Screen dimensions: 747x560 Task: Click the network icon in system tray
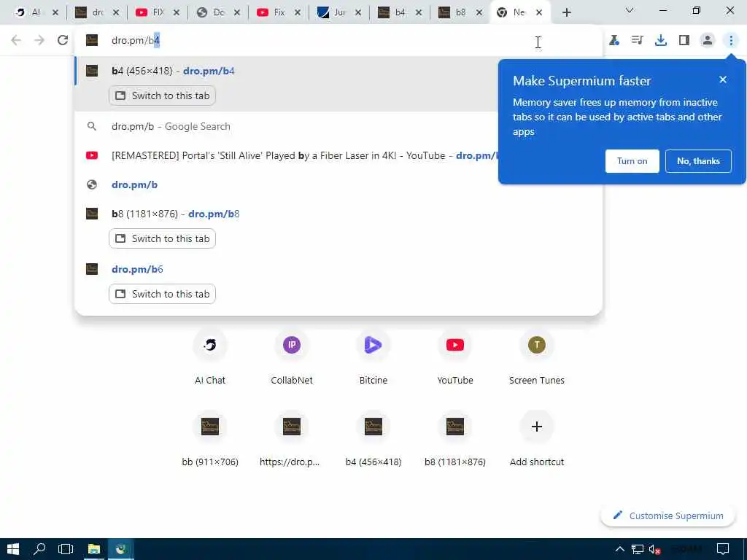(637, 550)
